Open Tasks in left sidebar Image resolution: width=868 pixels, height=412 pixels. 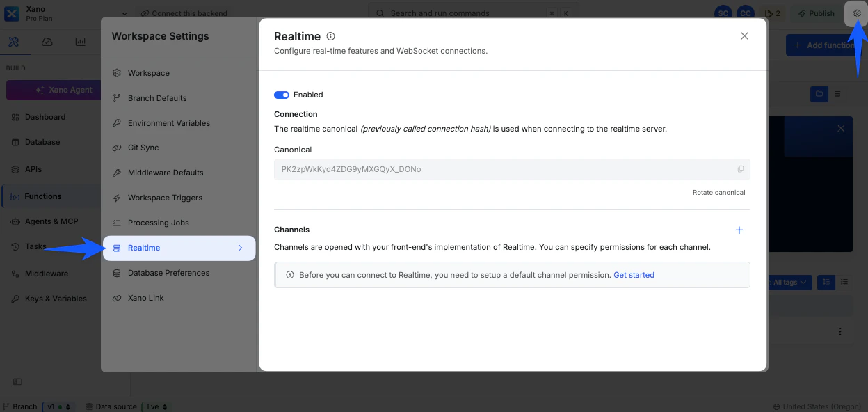tap(35, 246)
